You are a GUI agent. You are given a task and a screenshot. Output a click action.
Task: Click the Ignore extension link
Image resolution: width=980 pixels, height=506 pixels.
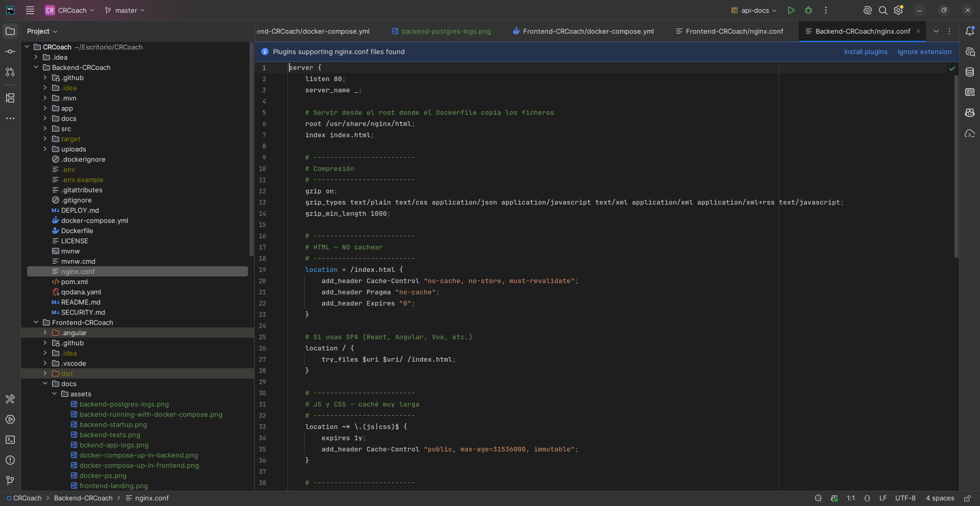[924, 52]
